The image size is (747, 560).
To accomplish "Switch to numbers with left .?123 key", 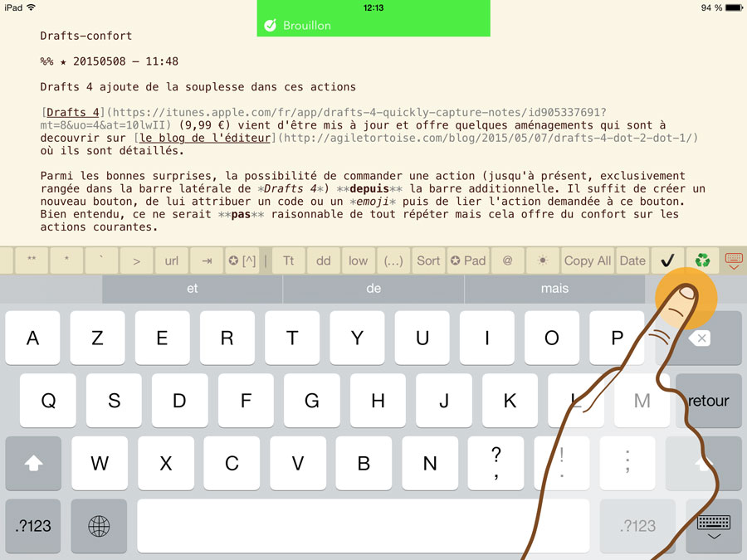I will pyautogui.click(x=33, y=526).
